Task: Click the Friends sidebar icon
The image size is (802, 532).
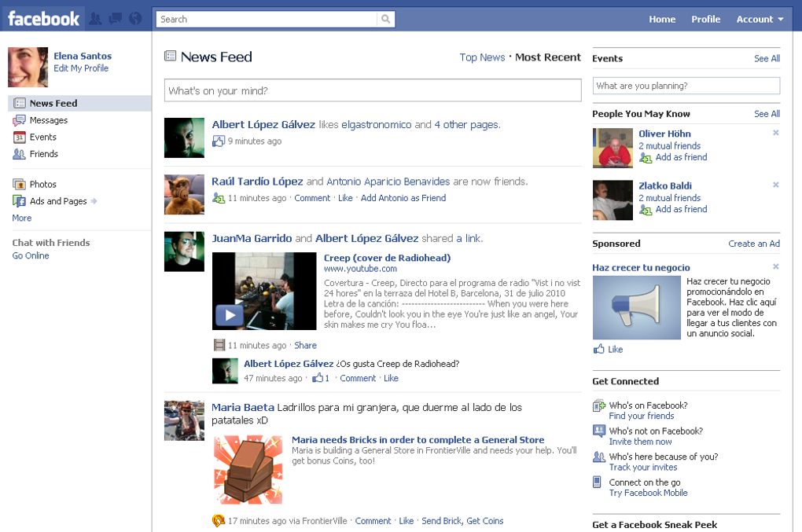Action: (20, 154)
